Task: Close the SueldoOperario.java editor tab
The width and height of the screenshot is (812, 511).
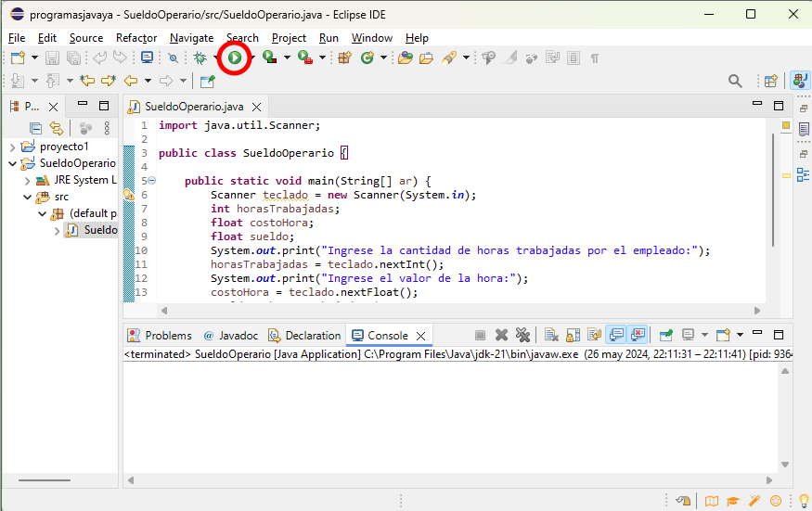Action: (256, 107)
